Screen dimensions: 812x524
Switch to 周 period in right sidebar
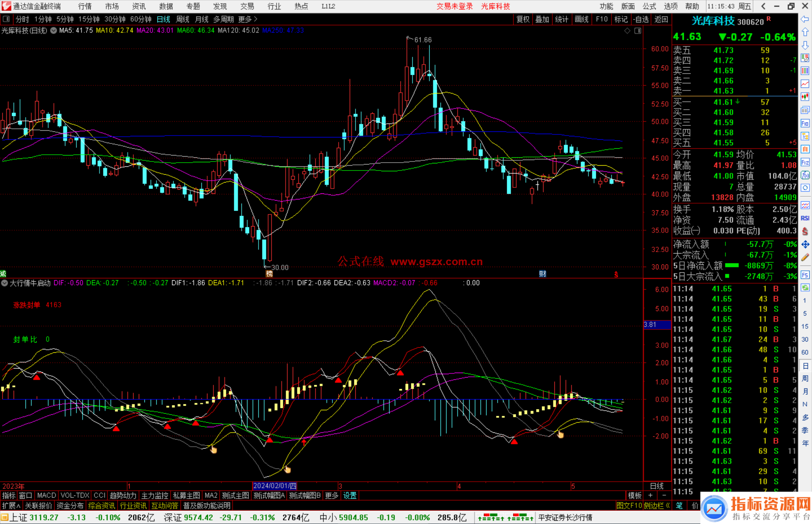[805, 378]
